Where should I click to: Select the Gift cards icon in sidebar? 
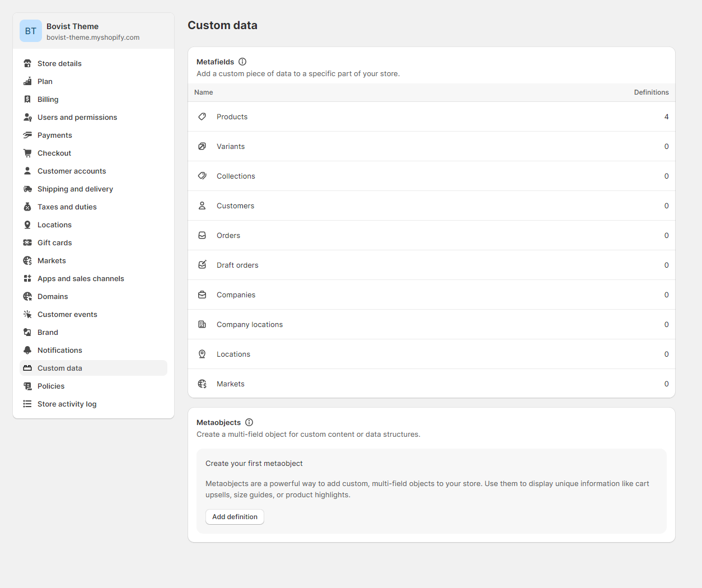[27, 242]
